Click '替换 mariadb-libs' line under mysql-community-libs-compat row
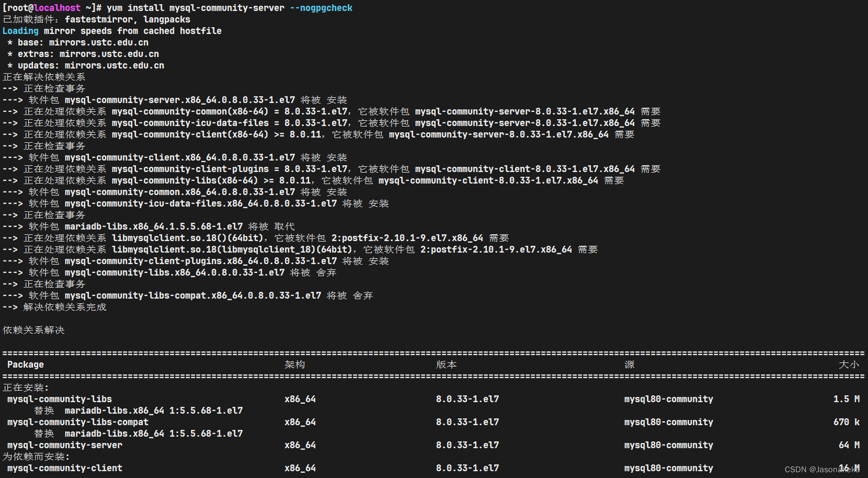Screen dimensions: 868x478 click(138, 434)
